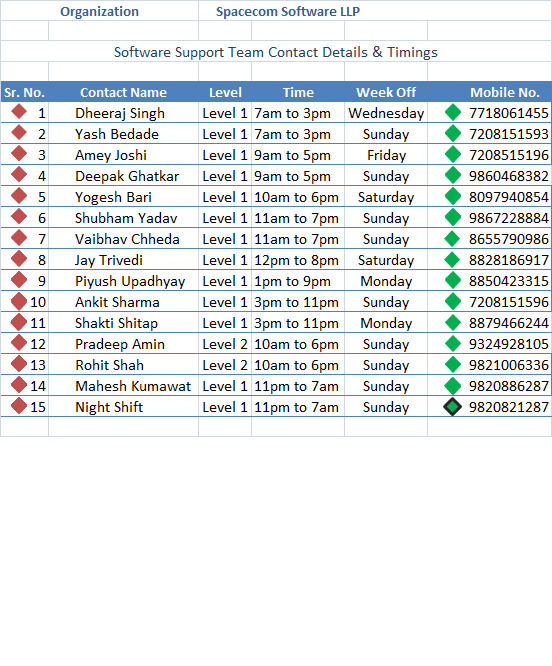Select the Wednesday week off cell

[386, 113]
